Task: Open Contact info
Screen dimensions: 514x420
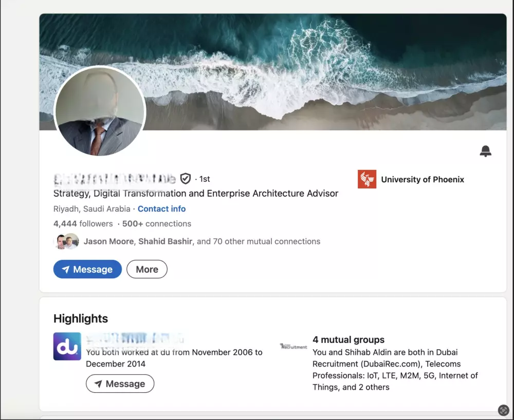Action: click(x=161, y=208)
